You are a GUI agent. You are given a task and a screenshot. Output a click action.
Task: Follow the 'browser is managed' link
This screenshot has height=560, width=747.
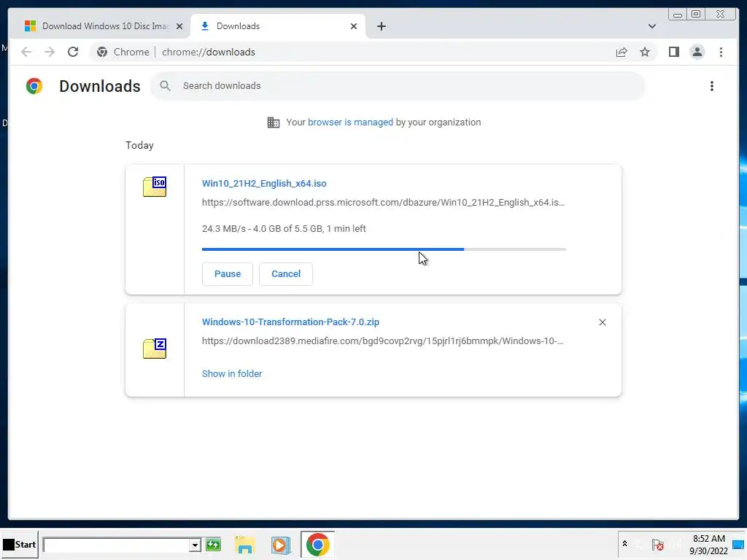point(350,122)
